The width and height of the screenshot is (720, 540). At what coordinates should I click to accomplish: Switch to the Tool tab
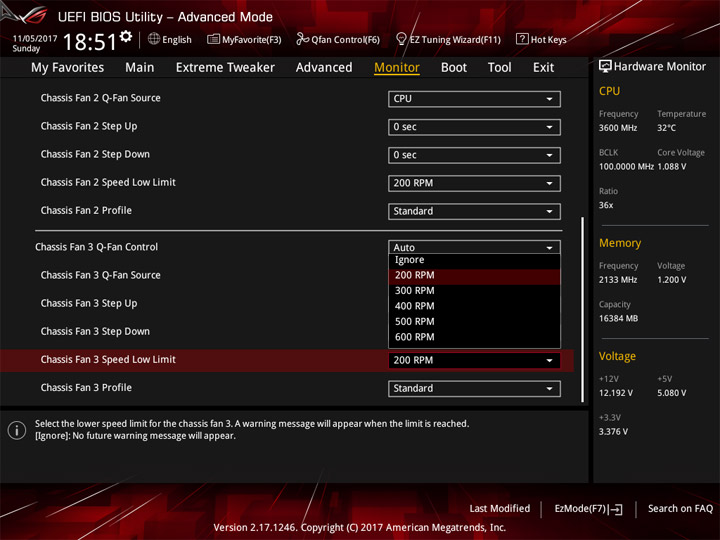coord(499,68)
